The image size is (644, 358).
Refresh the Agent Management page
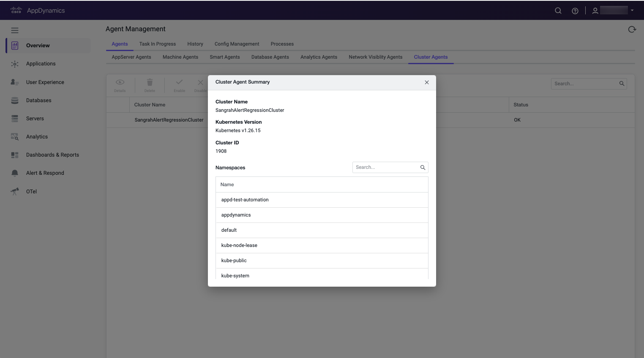coord(632,29)
